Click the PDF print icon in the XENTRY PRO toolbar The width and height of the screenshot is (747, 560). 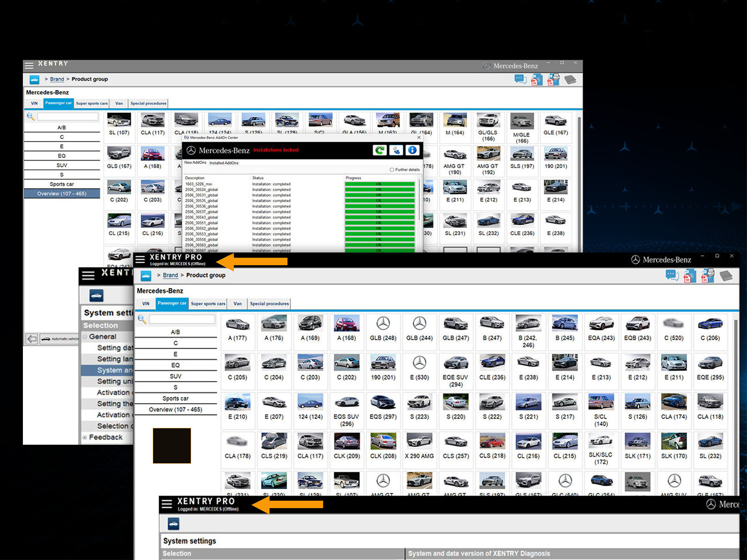click(707, 275)
